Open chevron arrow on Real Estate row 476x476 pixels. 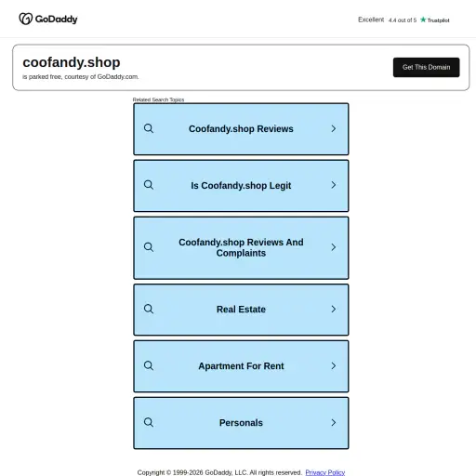tap(334, 309)
